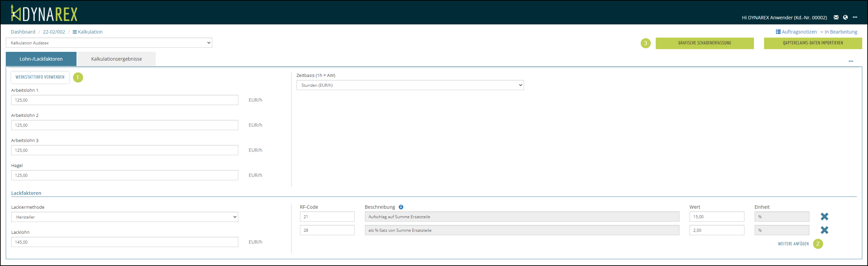
Task: Delete the RF-Code 28 row
Action: click(824, 230)
